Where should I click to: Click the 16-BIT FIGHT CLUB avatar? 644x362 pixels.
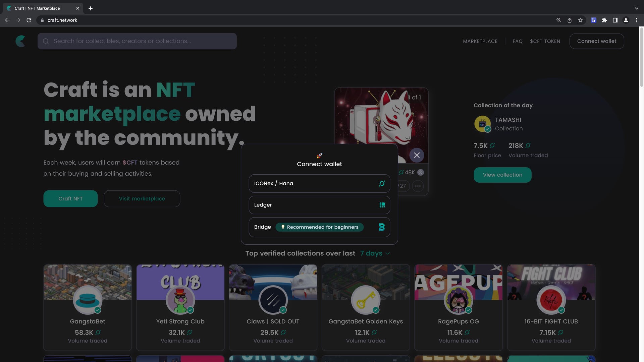pos(551,300)
